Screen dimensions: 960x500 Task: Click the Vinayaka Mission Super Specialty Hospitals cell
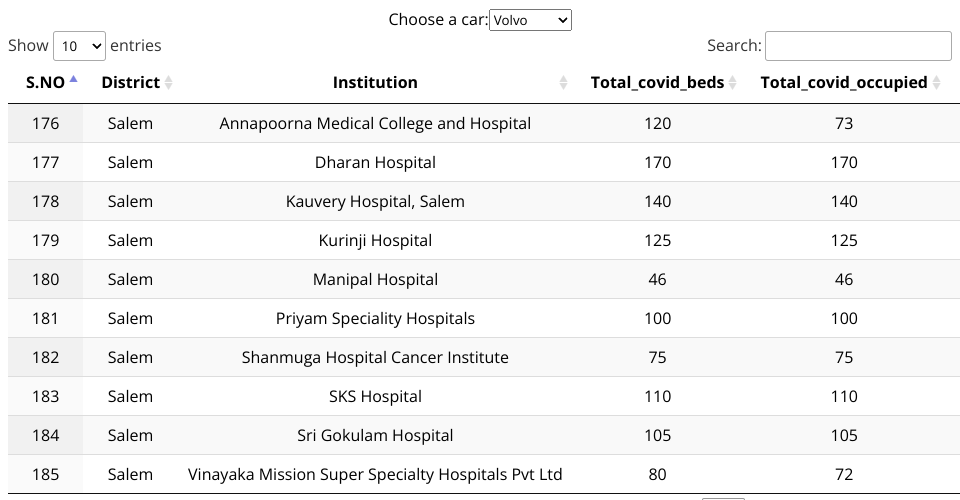click(375, 475)
